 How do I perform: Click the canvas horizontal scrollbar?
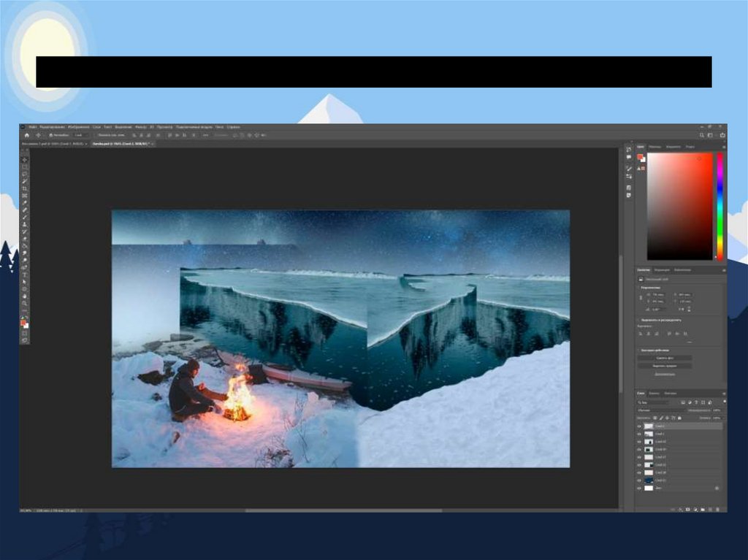343,510
